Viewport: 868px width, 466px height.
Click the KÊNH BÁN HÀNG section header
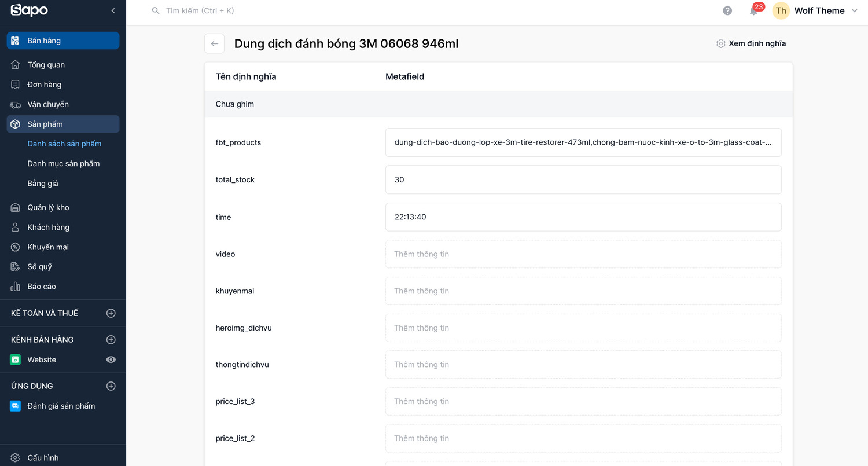point(42,340)
